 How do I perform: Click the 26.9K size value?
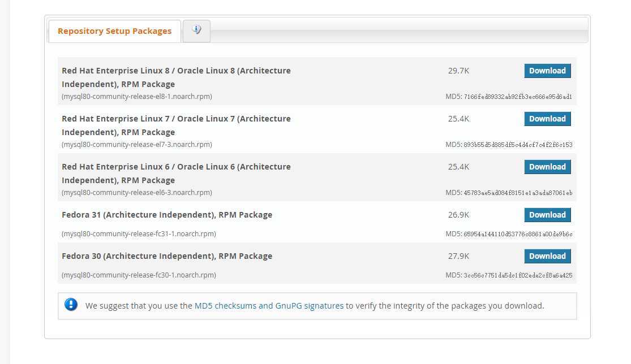(x=459, y=215)
